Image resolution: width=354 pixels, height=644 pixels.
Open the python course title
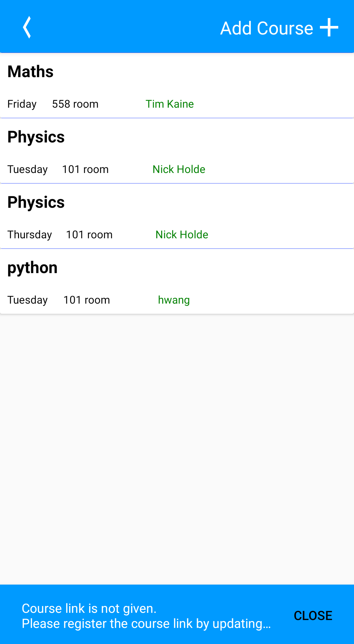[32, 268]
